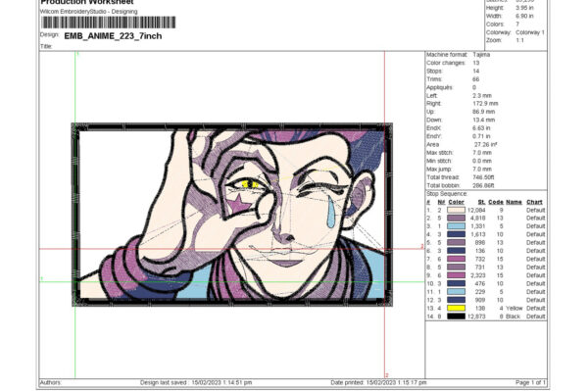The width and height of the screenshot is (588, 391).
Task: Select the design name EMB_ANIME_223_7inch
Action: pyautogui.click(x=113, y=36)
